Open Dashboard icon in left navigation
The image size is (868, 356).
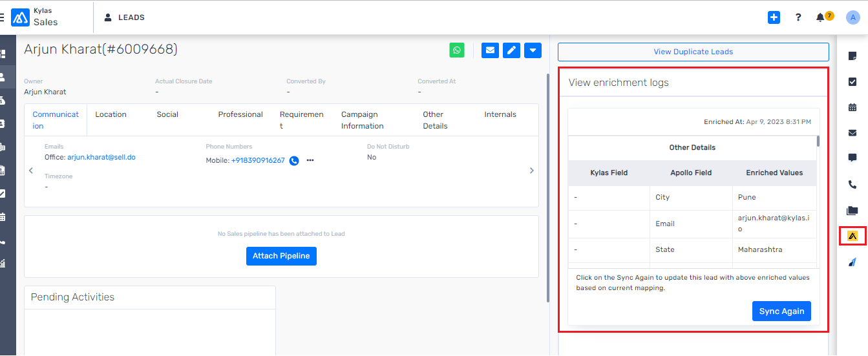(x=3, y=54)
